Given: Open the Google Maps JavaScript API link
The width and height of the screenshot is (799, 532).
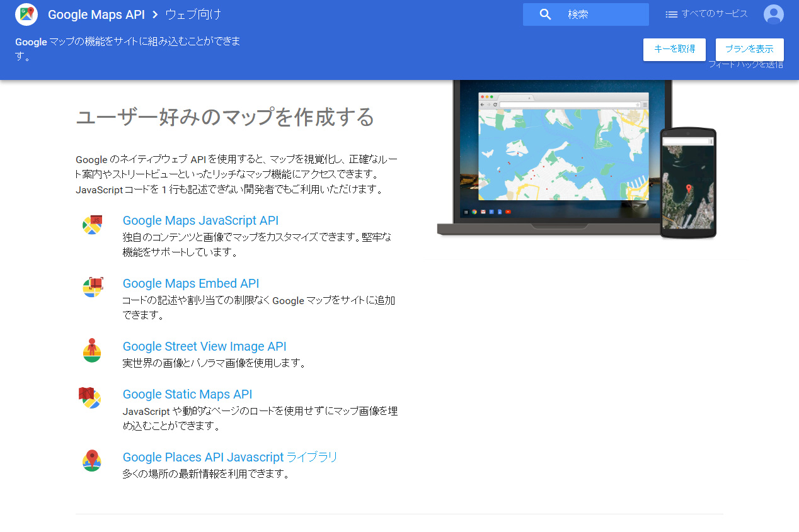Looking at the screenshot, I should pos(200,220).
